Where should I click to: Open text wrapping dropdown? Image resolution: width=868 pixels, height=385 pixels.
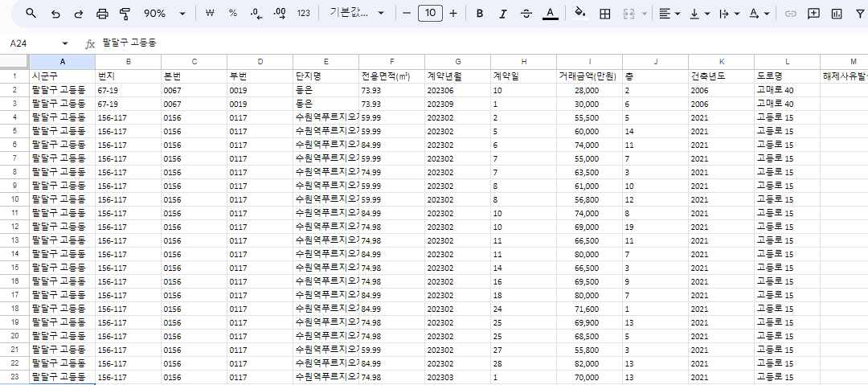(x=729, y=14)
